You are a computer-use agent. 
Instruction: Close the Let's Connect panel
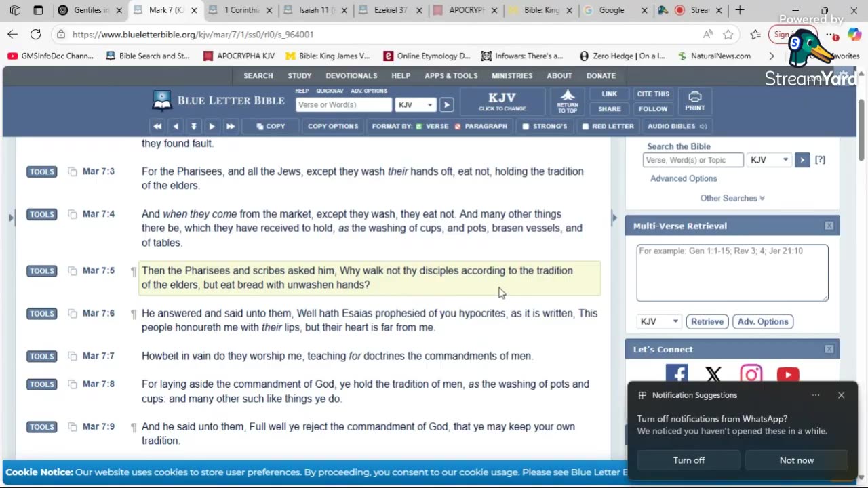pos(829,349)
